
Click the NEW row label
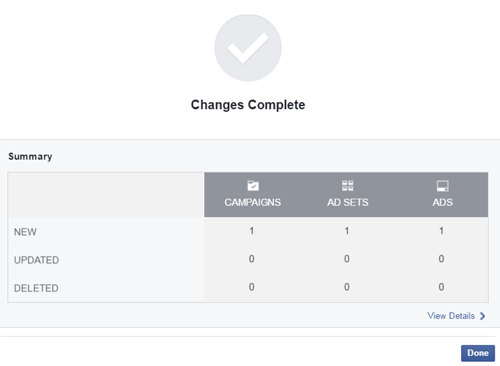tap(25, 232)
